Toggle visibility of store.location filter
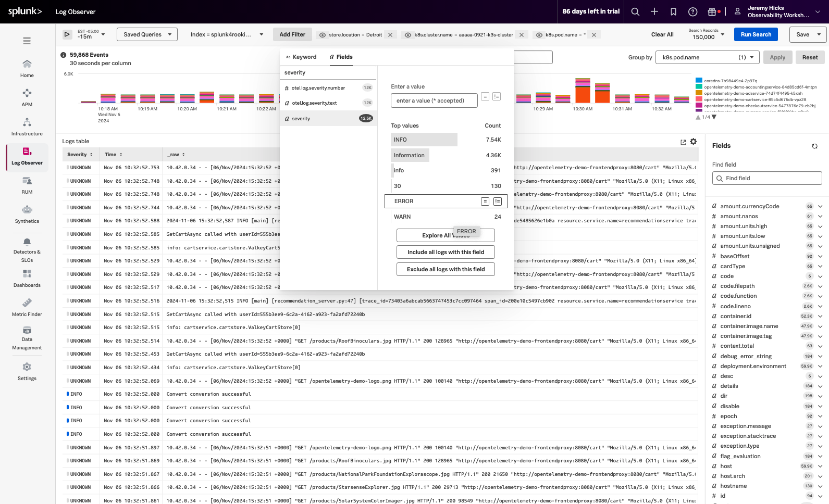The height and width of the screenshot is (504, 829). click(x=323, y=35)
